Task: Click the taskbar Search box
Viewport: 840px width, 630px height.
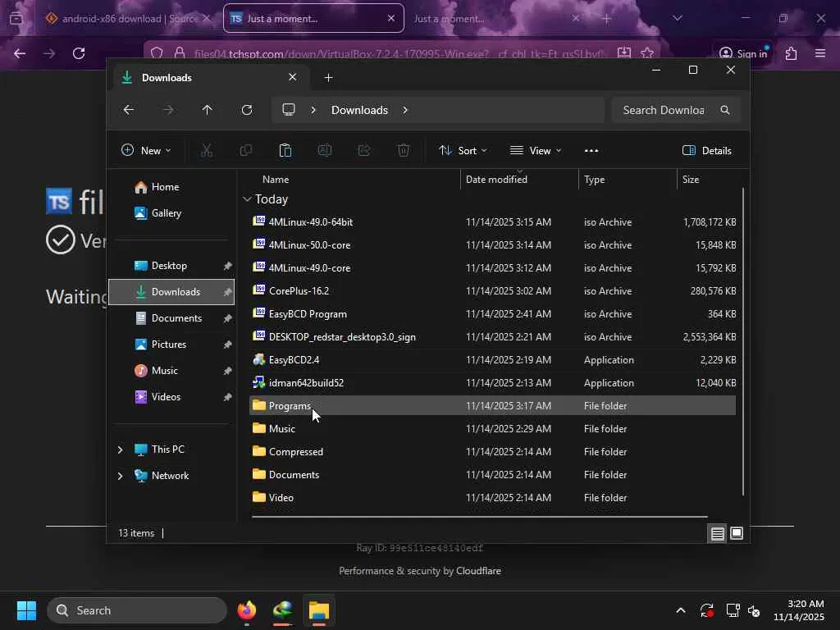Action: 137,610
